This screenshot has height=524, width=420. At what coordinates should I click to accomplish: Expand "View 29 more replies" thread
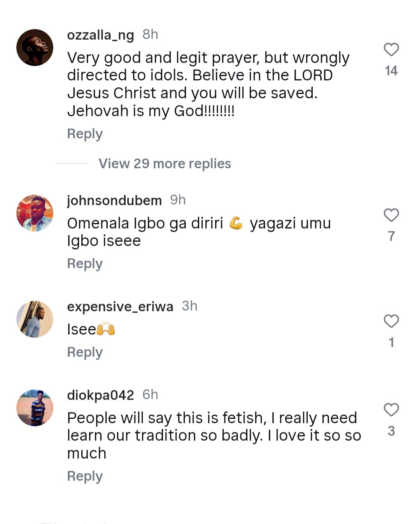tap(164, 164)
